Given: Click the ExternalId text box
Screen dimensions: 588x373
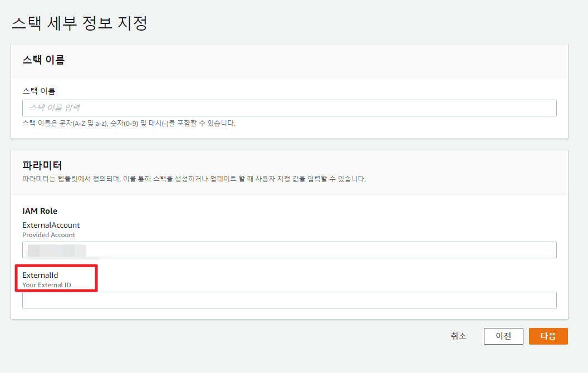Looking at the screenshot, I should pyautogui.click(x=289, y=300).
